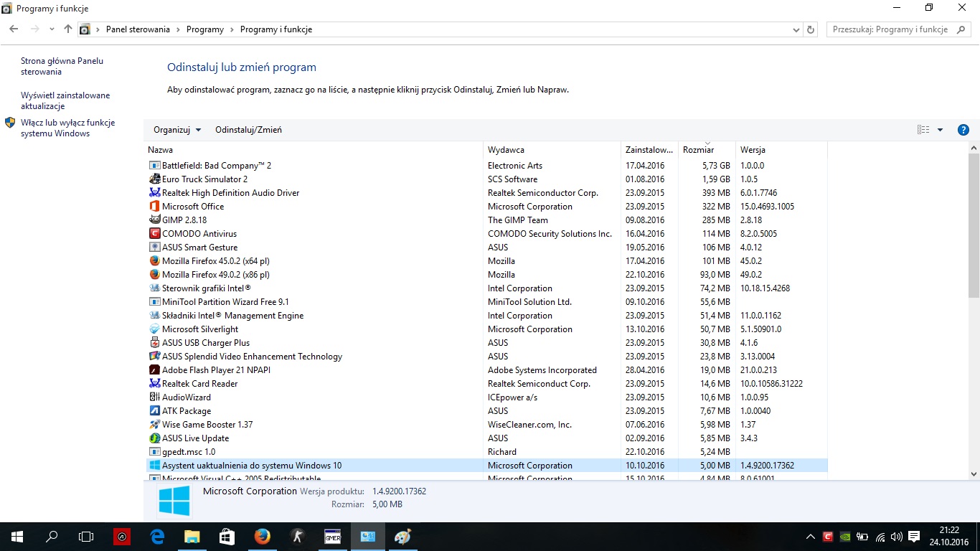Viewport: 980px width, 551px height.
Task: Expand the breadcrumb arrow after Programy
Action: tap(232, 29)
